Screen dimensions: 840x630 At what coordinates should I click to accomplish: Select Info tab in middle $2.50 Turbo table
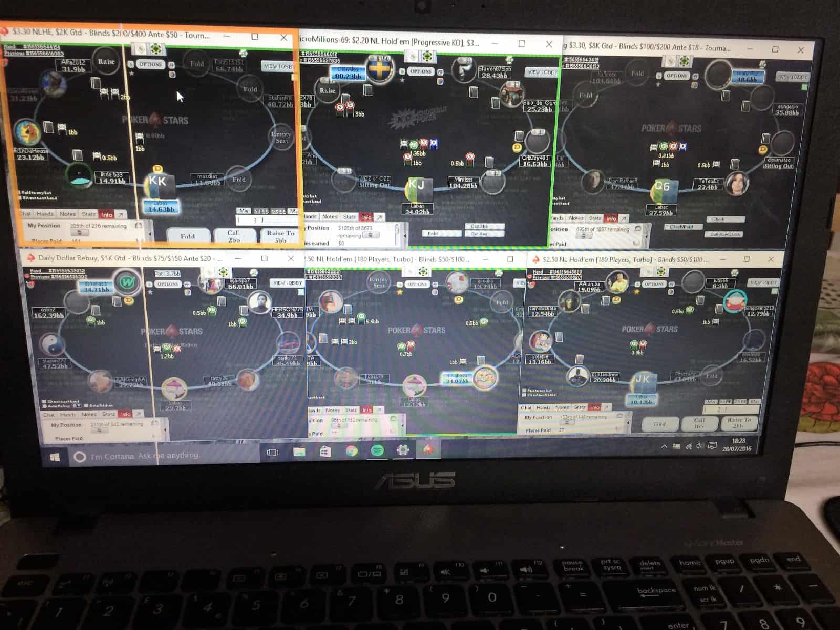coord(366,409)
